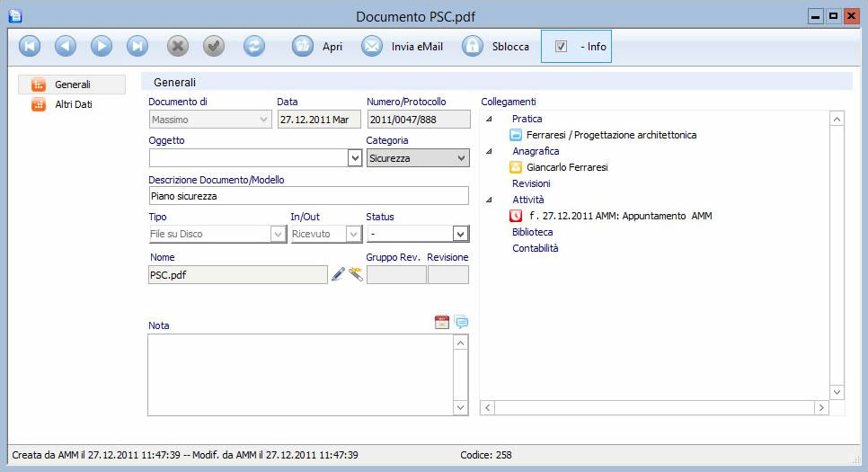This screenshot has width=868, height=472.
Task: Collapse the Pratica tree node
Action: click(490, 119)
